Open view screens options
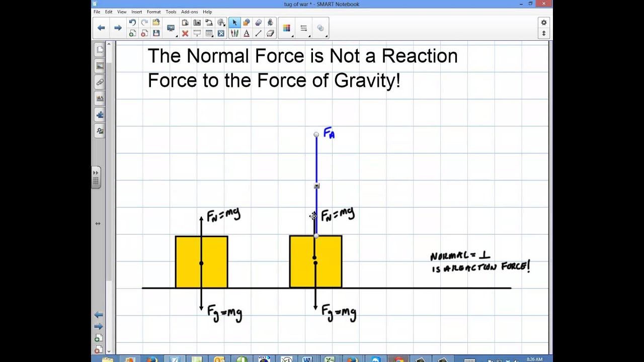Screen dimensions: 644x362 pos(171,28)
